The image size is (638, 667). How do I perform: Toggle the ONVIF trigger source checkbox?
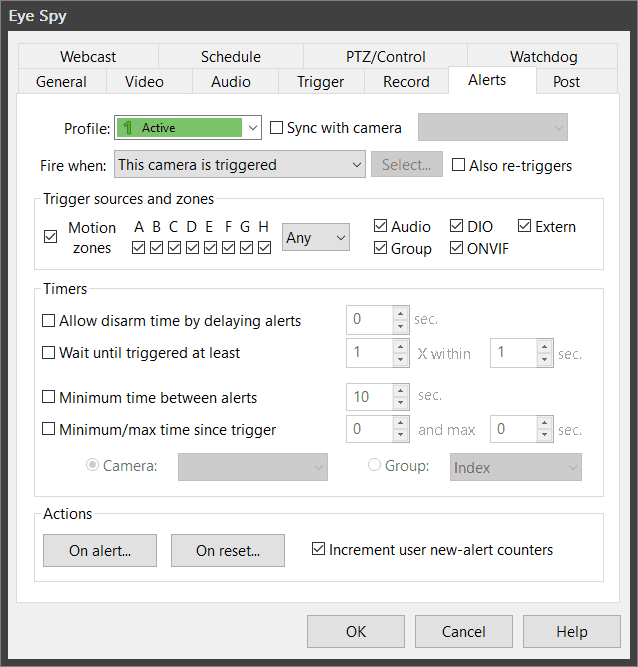click(x=456, y=248)
